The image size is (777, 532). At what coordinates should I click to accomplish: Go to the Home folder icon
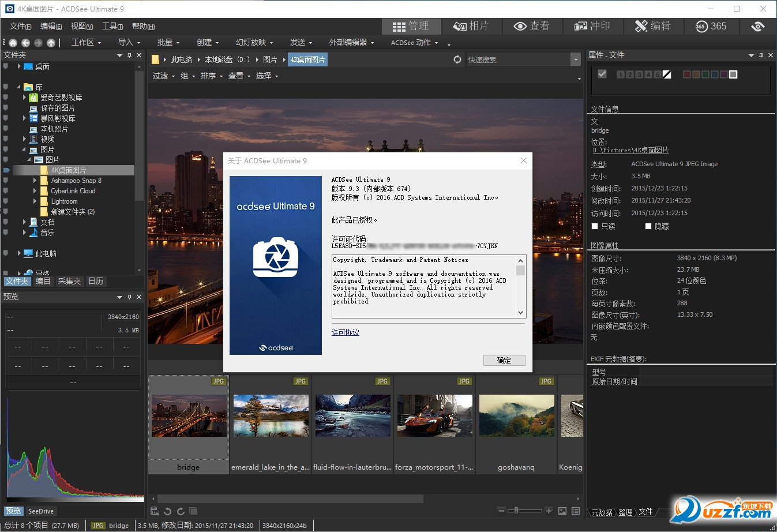point(13,43)
